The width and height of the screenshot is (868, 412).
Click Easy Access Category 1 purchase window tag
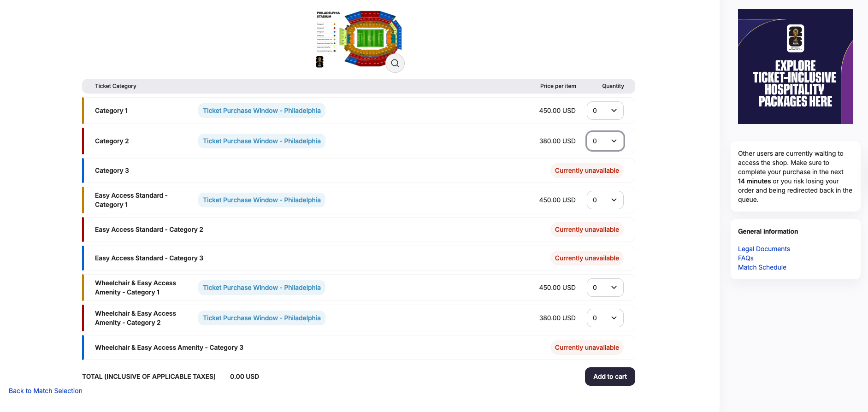261,200
